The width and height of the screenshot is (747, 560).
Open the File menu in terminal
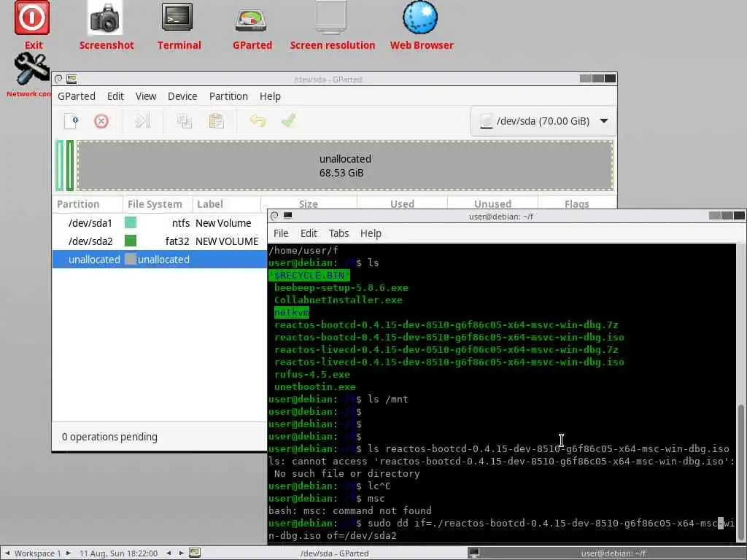pyautogui.click(x=281, y=233)
